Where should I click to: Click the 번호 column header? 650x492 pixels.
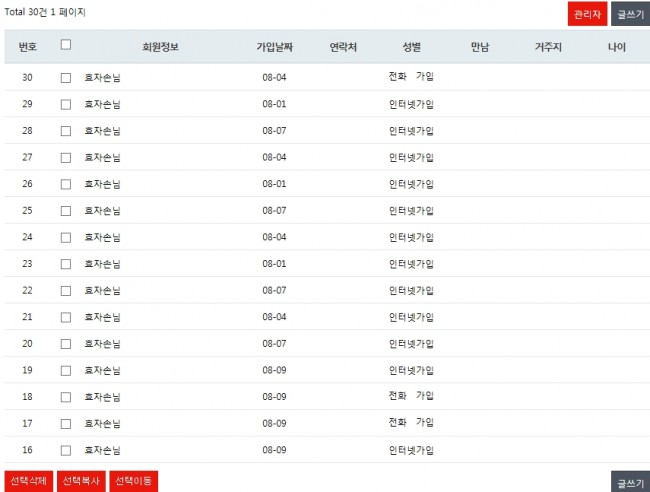coord(28,47)
